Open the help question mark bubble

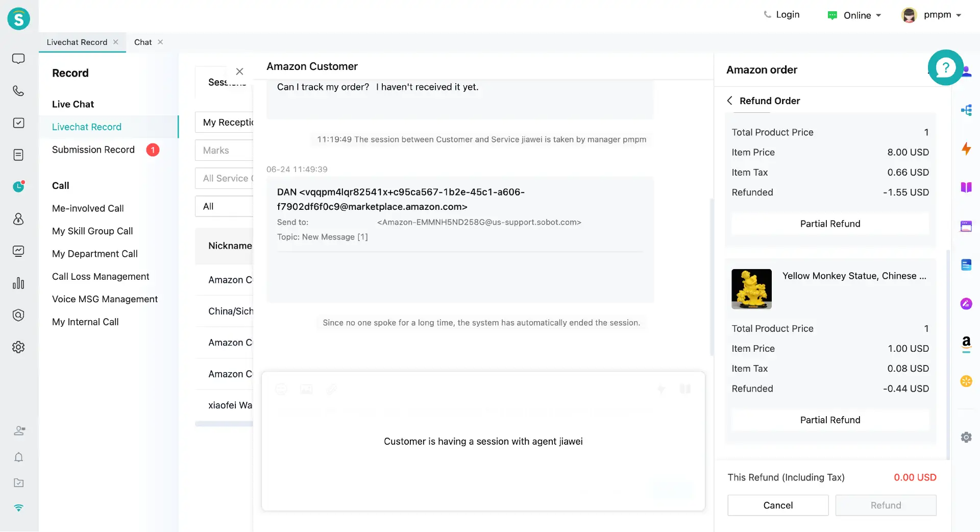tap(946, 67)
